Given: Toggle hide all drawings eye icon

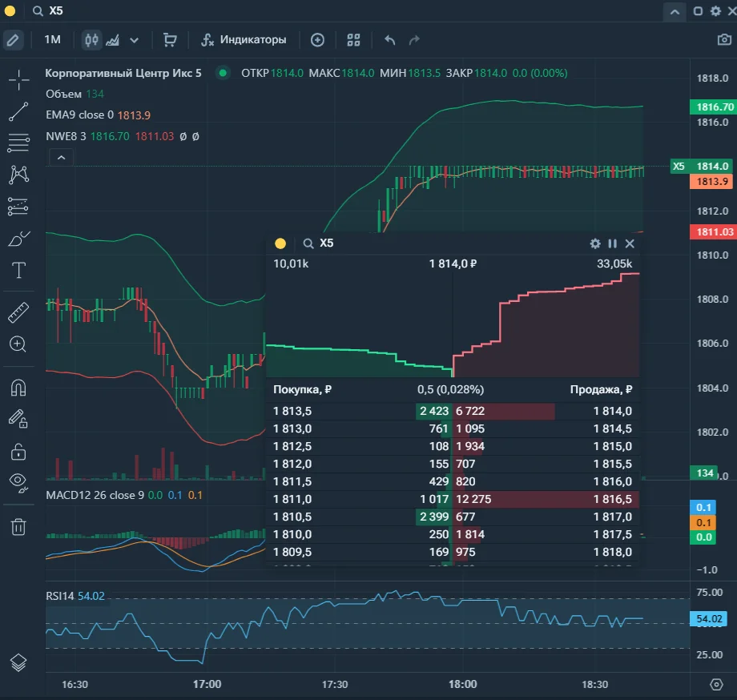Looking at the screenshot, I should 18,483.
